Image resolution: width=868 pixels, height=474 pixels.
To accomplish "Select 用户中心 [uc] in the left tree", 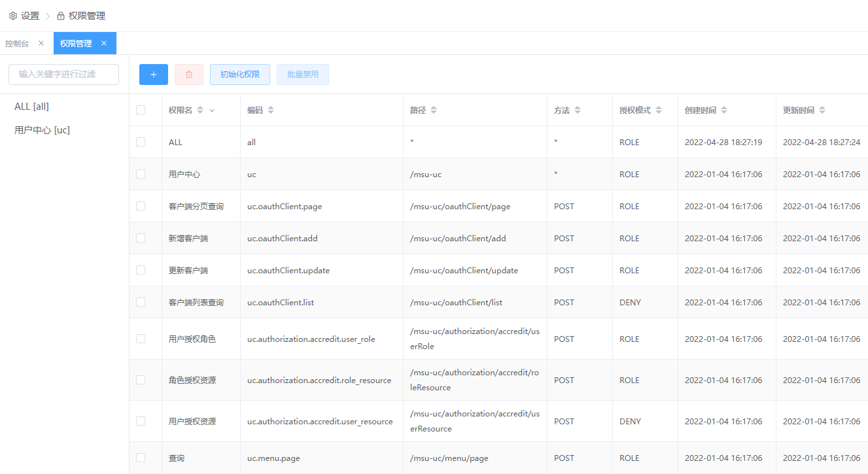I will point(42,130).
